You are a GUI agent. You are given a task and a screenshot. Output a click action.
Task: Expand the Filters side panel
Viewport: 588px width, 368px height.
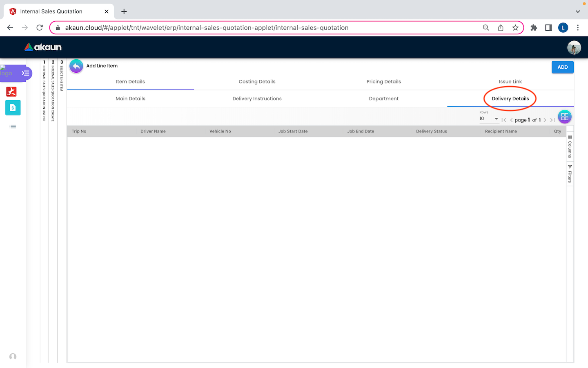[570, 174]
